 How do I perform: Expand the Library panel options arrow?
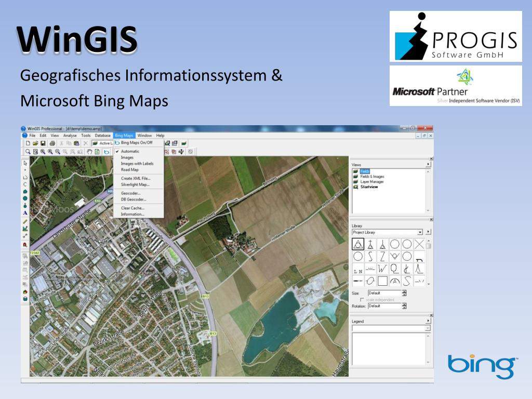(428, 232)
